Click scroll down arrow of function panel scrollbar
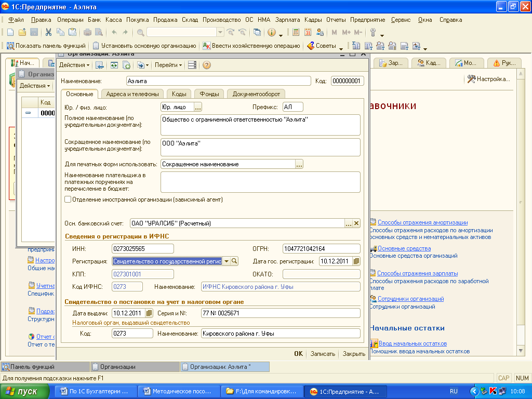Screen dimensions: 532x399 point(521,351)
